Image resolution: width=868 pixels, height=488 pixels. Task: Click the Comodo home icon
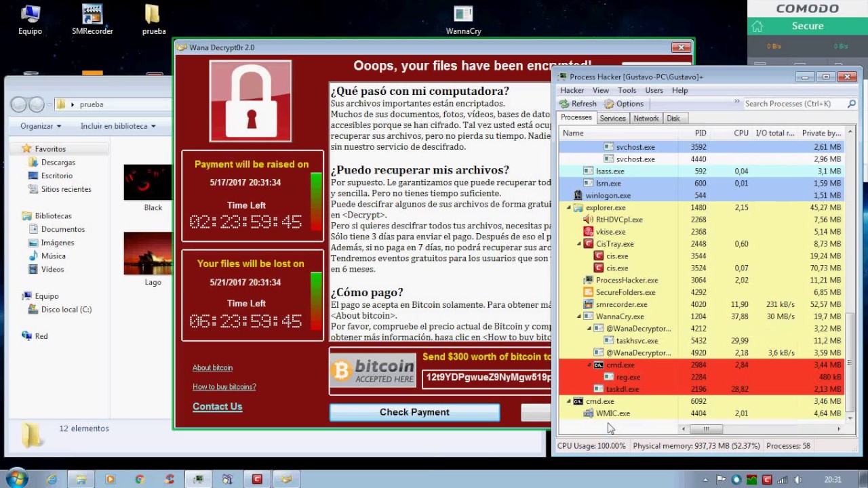point(757,26)
